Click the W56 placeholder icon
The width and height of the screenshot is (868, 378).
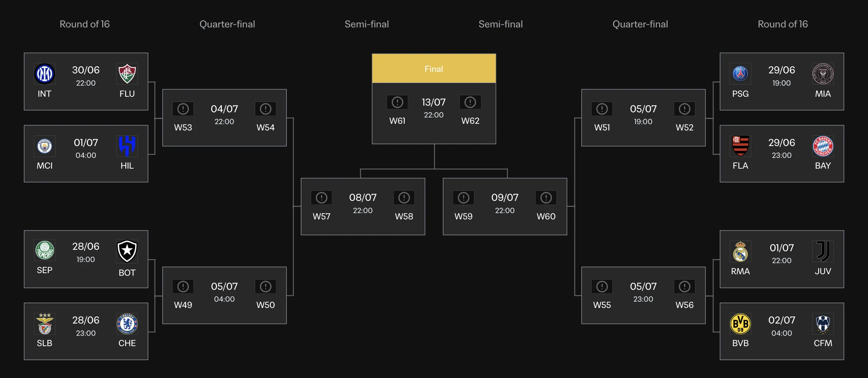click(685, 286)
